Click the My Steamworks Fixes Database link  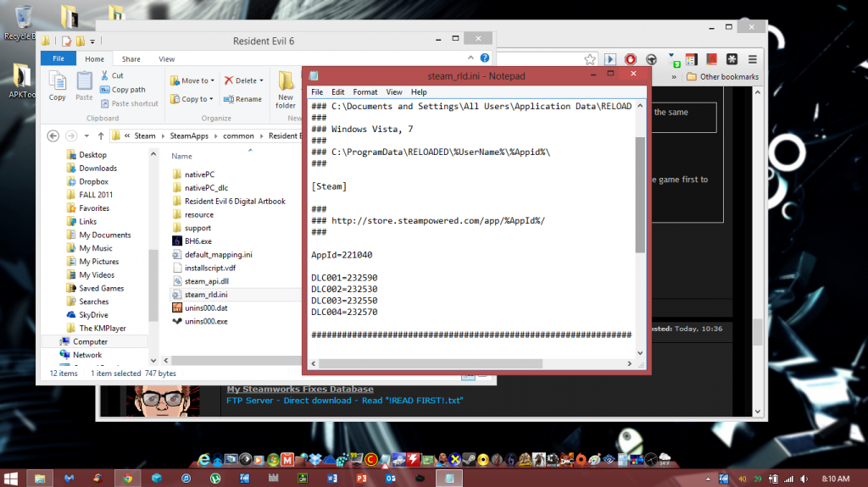[300, 389]
